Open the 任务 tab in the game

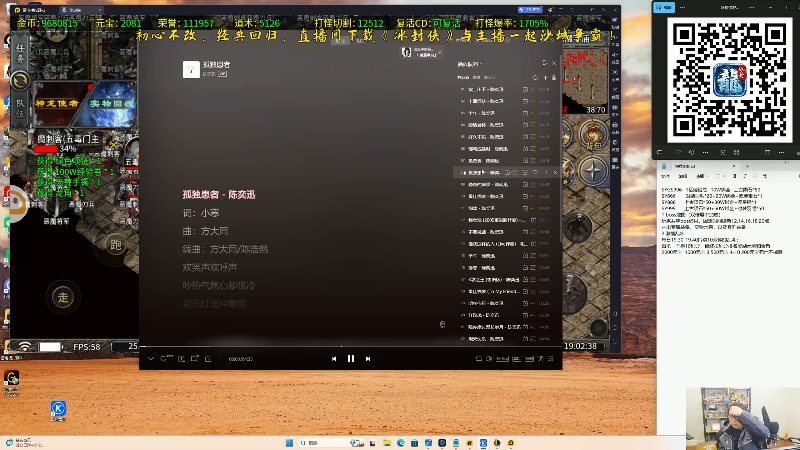point(20,53)
